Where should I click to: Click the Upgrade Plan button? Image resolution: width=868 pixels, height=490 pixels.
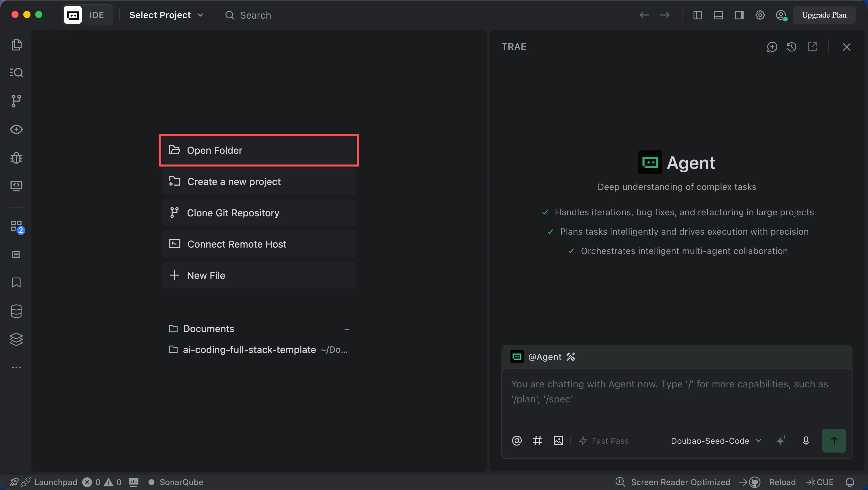coord(824,15)
